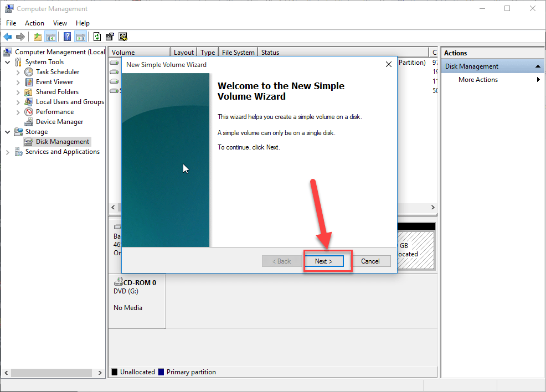Click the Task Scheduler clock icon
This screenshot has height=392, width=546.
[x=29, y=72]
